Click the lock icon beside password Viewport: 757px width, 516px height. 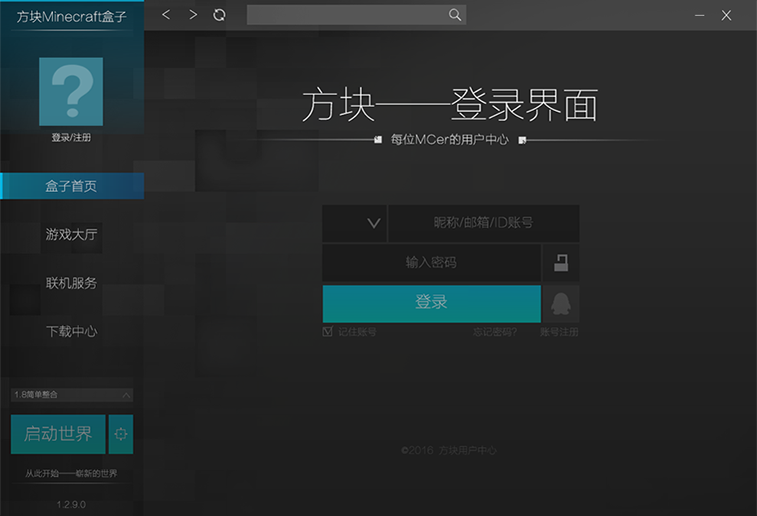coord(561,263)
